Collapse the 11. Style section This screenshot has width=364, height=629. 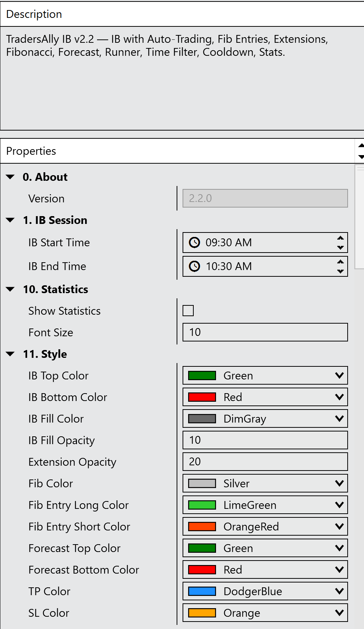(x=10, y=354)
